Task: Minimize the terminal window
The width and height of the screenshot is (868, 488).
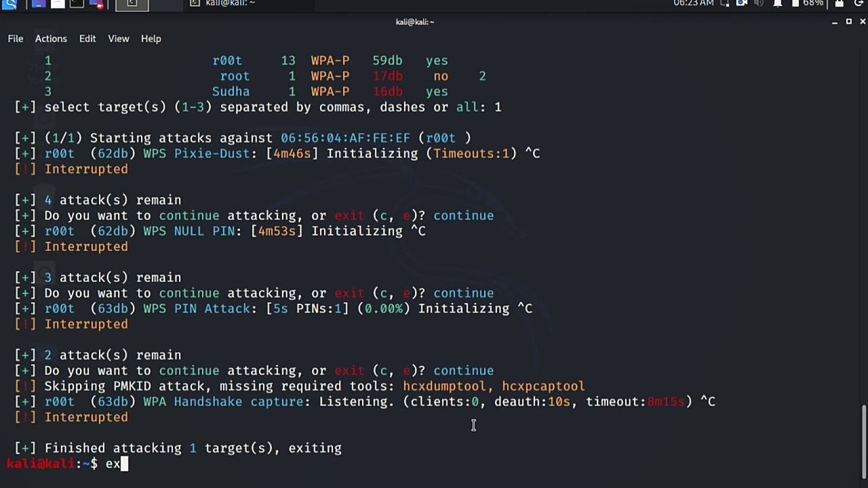Action: pyautogui.click(x=835, y=22)
